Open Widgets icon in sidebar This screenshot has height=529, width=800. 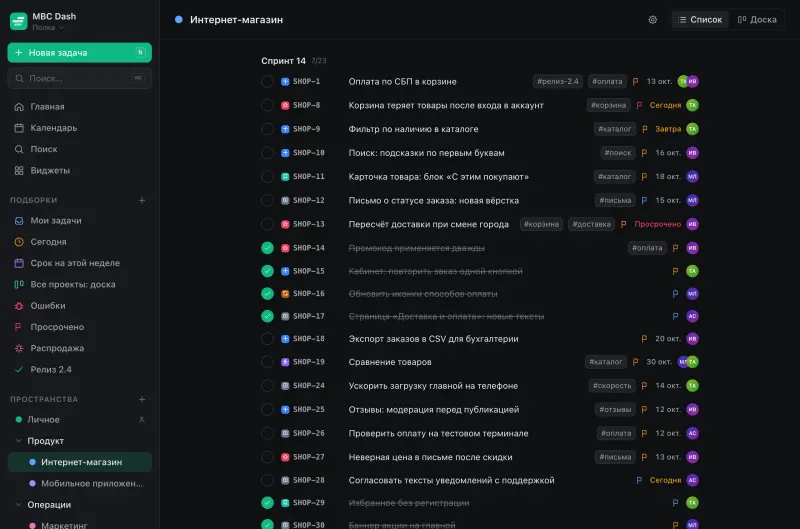(x=19, y=170)
